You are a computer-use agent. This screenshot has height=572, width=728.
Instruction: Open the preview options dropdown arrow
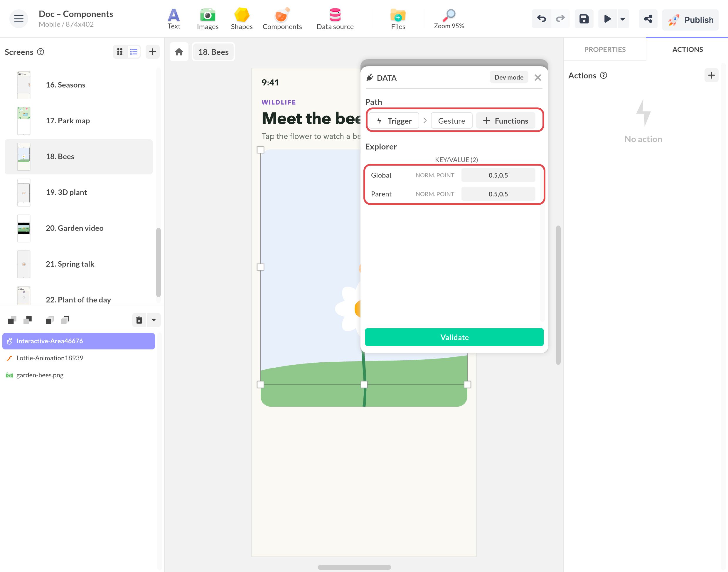pos(623,19)
